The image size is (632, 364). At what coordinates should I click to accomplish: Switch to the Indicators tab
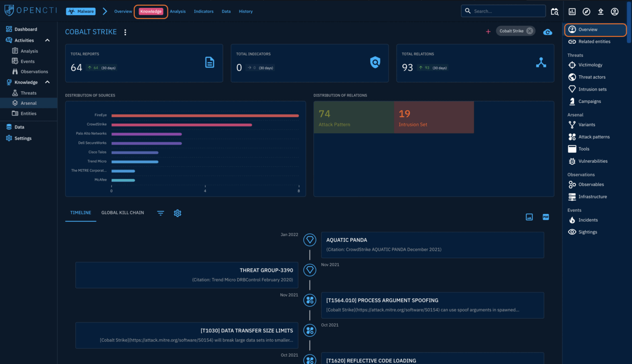point(204,11)
